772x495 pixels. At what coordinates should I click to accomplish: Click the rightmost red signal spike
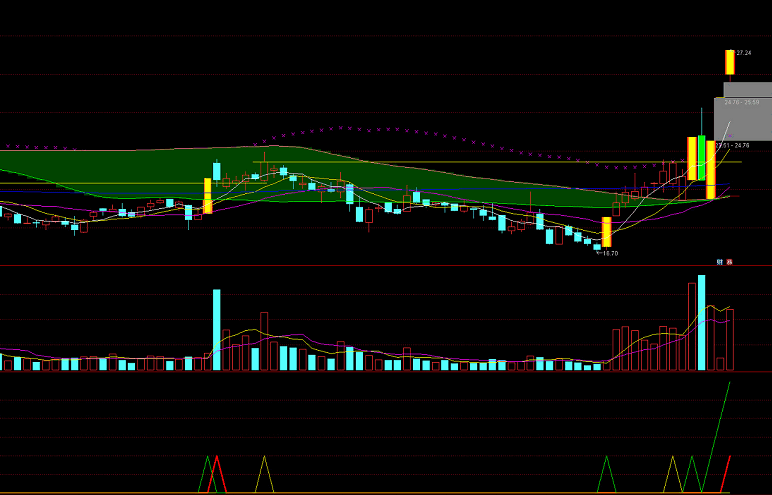pyautogui.click(x=725, y=474)
